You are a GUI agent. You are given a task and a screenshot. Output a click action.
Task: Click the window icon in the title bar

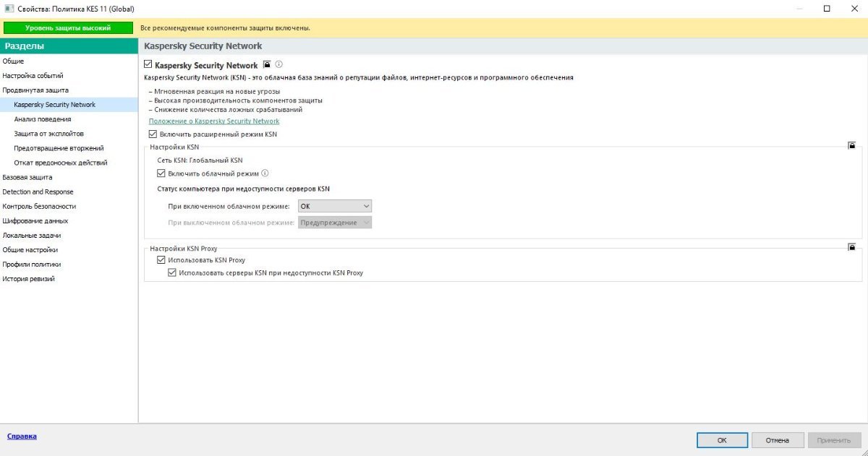[9, 9]
